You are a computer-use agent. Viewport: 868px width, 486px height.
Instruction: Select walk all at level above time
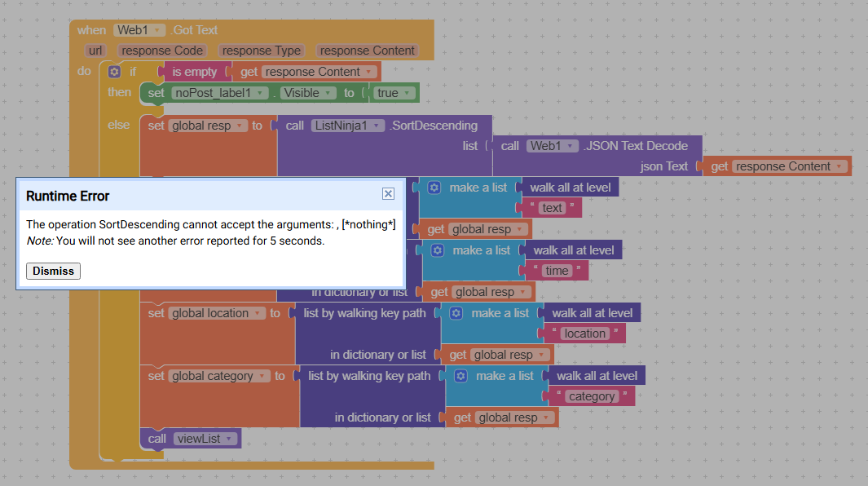[574, 250]
